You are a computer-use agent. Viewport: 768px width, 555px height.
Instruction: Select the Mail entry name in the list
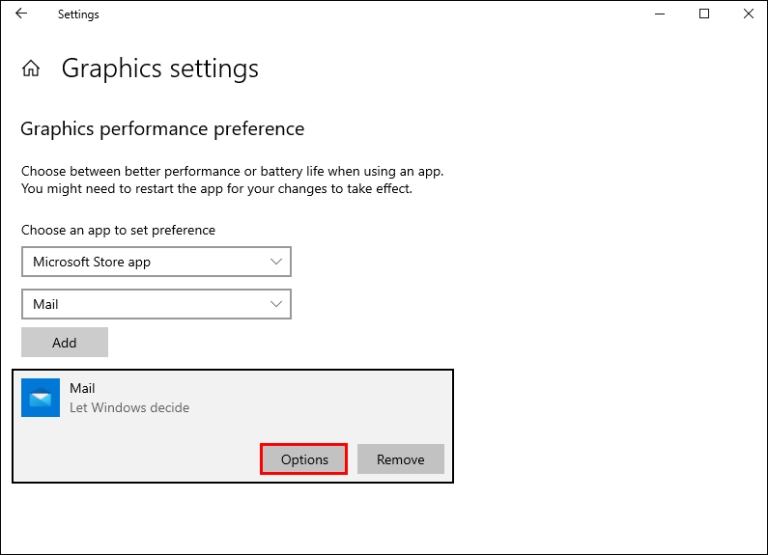83,388
